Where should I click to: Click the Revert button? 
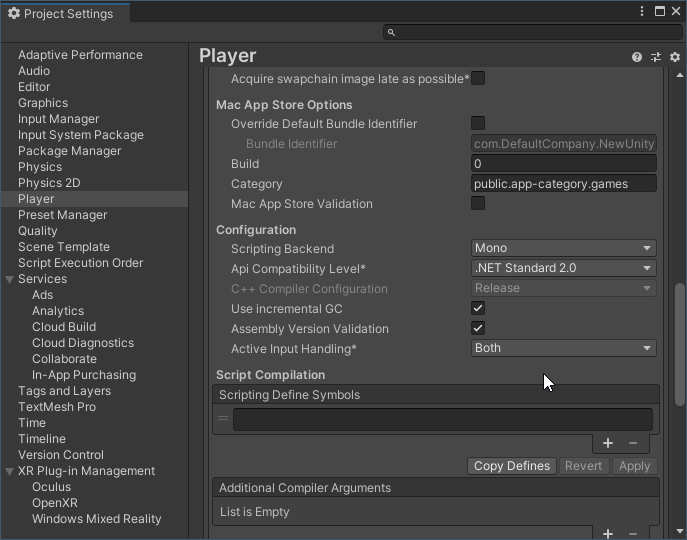tap(583, 466)
